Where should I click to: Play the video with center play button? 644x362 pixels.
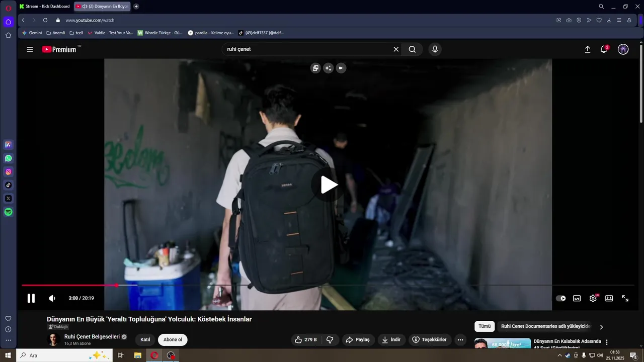click(x=328, y=185)
